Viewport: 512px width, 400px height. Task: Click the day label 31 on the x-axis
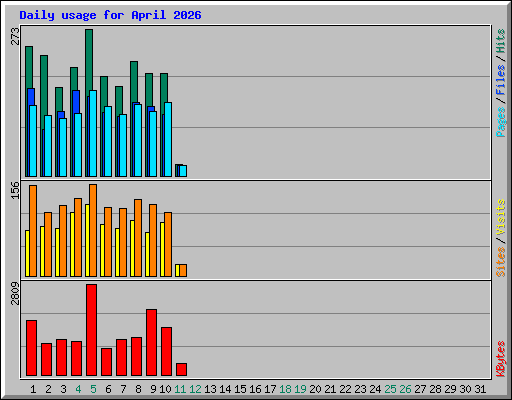[480, 389]
